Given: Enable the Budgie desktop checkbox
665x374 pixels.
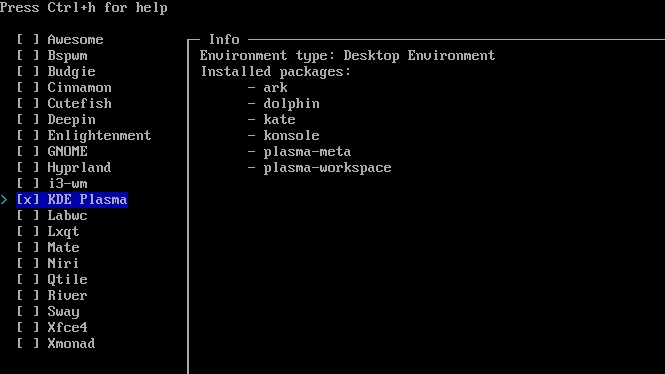Looking at the screenshot, I should (28, 72).
